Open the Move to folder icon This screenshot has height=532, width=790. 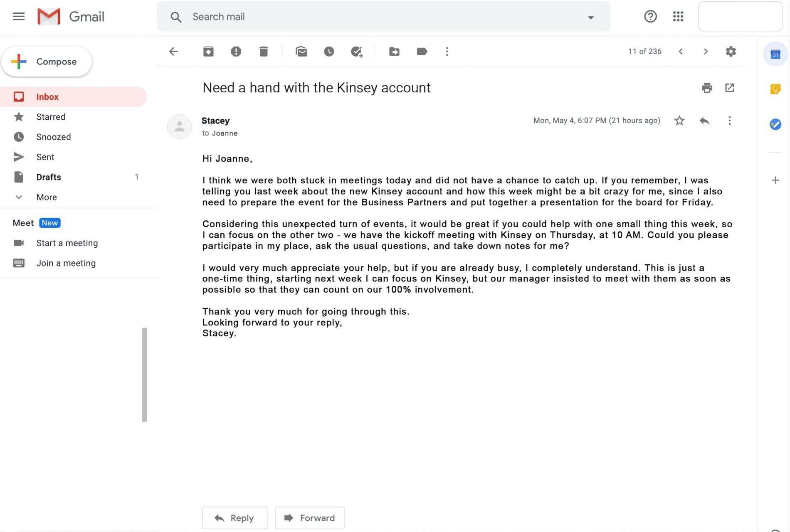tap(394, 52)
